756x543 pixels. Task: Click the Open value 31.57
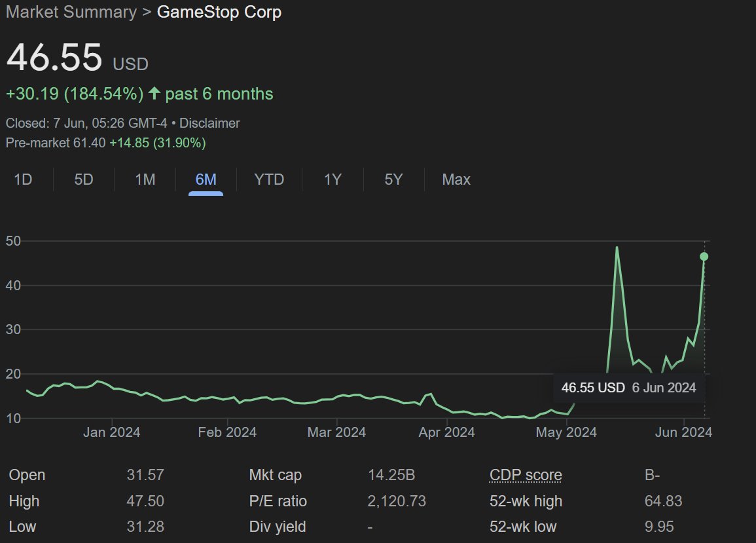(x=145, y=475)
